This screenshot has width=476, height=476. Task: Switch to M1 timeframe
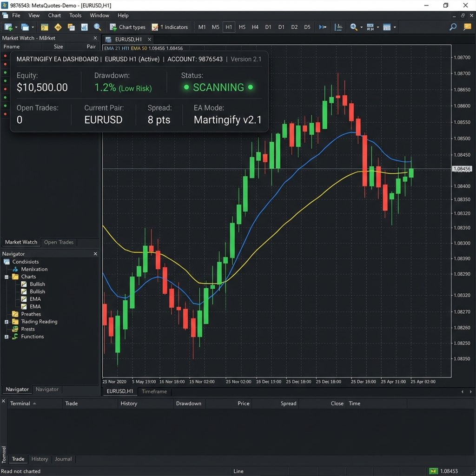(x=202, y=27)
